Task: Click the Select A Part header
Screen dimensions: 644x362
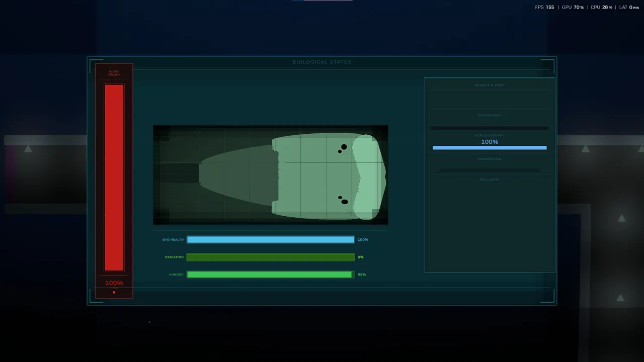Action: point(490,85)
